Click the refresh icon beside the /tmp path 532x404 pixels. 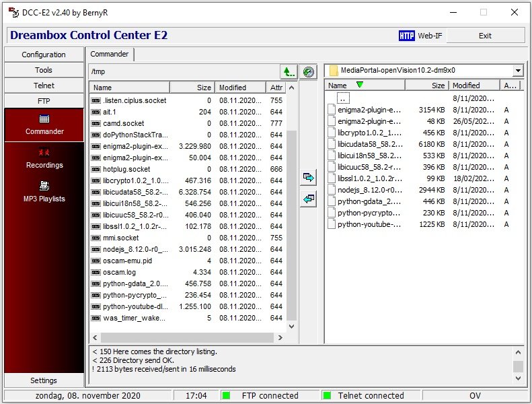[309, 71]
